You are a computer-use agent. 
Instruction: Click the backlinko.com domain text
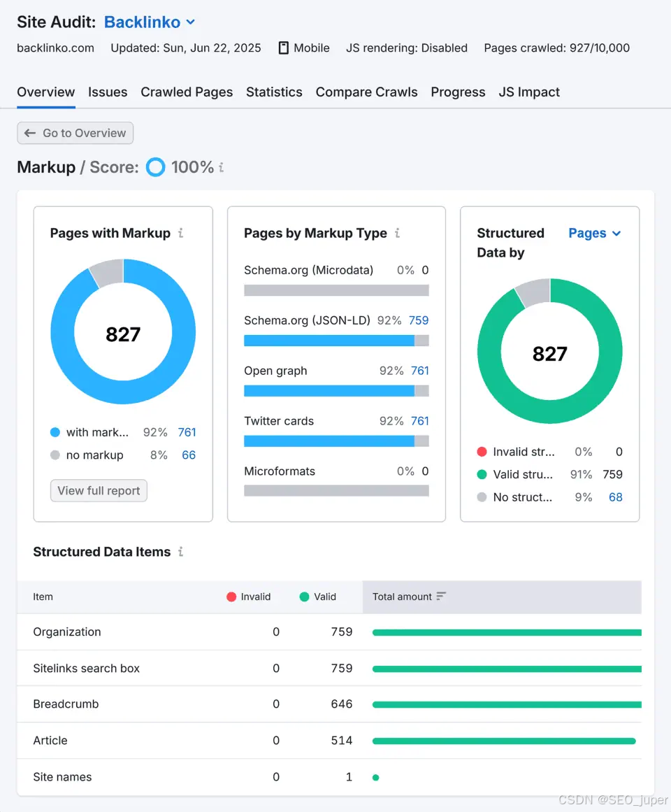click(x=55, y=48)
